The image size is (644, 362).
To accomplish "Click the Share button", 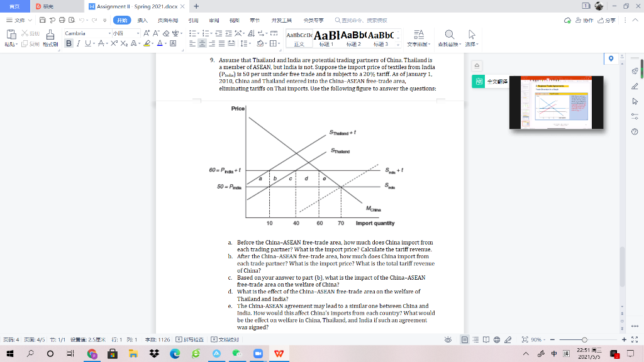I will click(x=607, y=20).
